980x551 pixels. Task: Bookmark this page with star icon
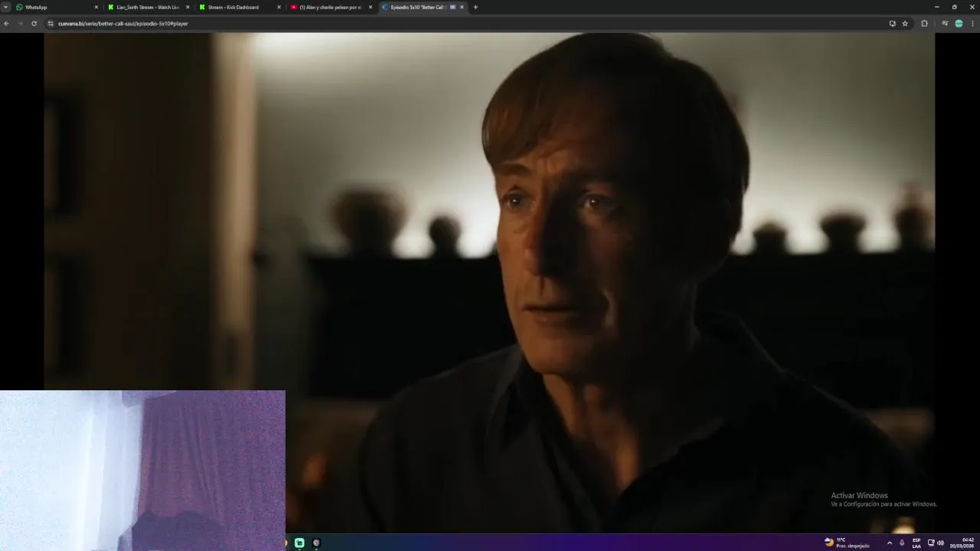pos(905,24)
